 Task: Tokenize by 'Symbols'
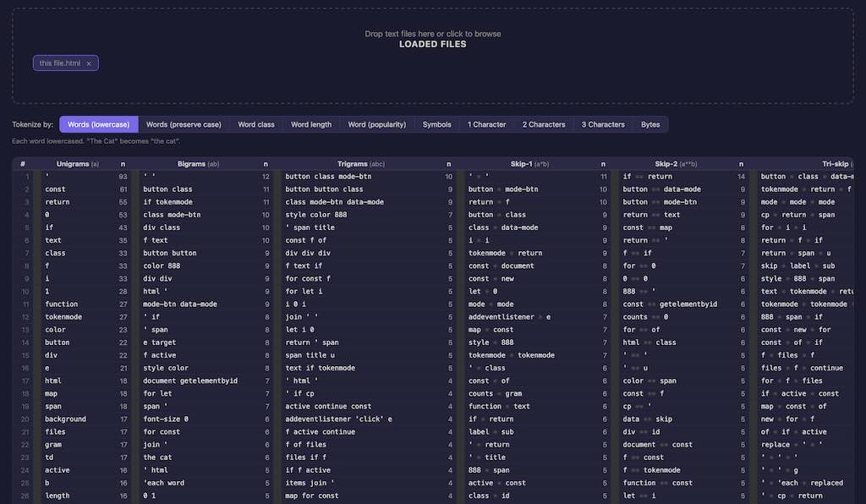(437, 124)
